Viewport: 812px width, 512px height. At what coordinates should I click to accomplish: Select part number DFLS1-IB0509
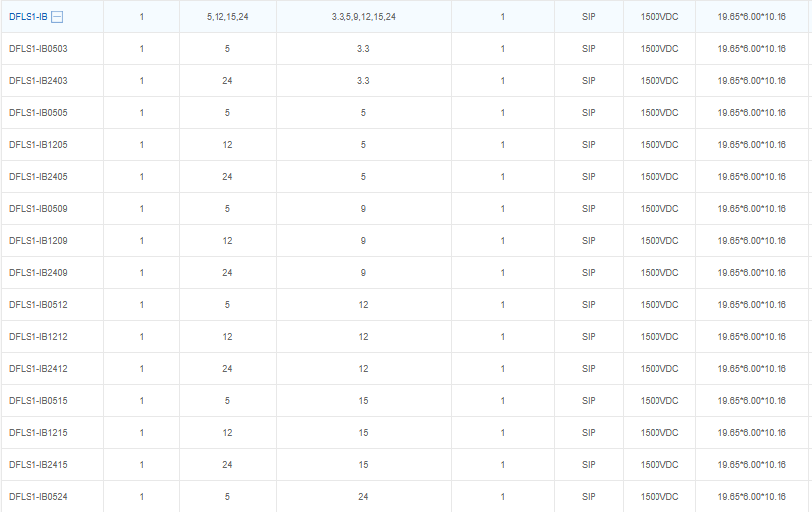coord(37,209)
